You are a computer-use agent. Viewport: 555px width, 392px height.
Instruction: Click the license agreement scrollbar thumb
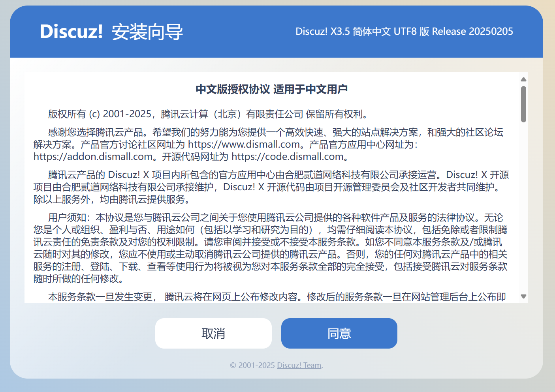tap(523, 104)
